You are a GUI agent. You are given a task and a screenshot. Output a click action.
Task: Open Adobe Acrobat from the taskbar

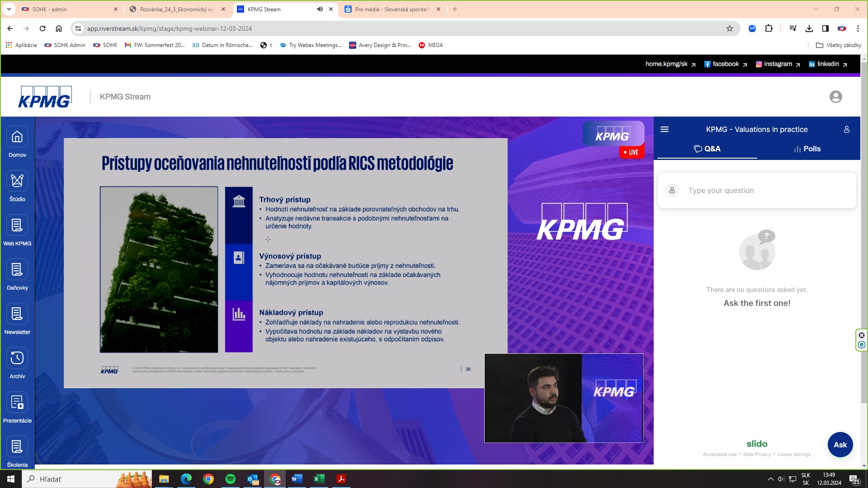pos(341,479)
